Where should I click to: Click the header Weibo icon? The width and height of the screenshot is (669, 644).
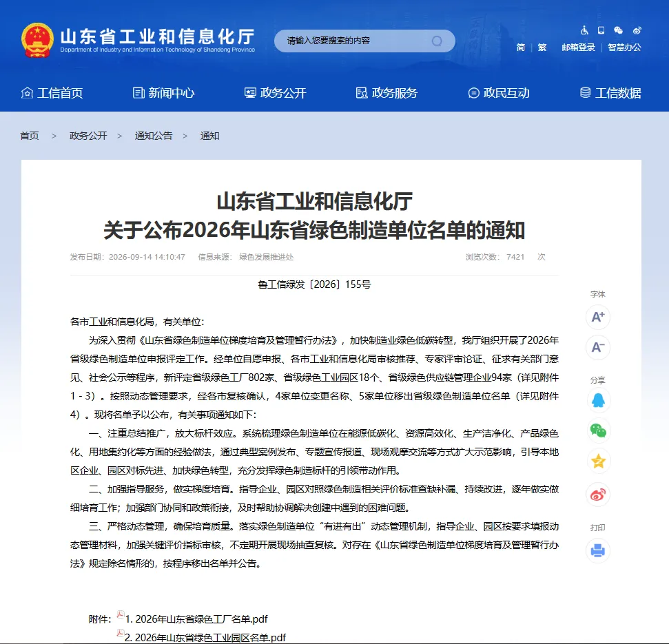click(x=637, y=30)
